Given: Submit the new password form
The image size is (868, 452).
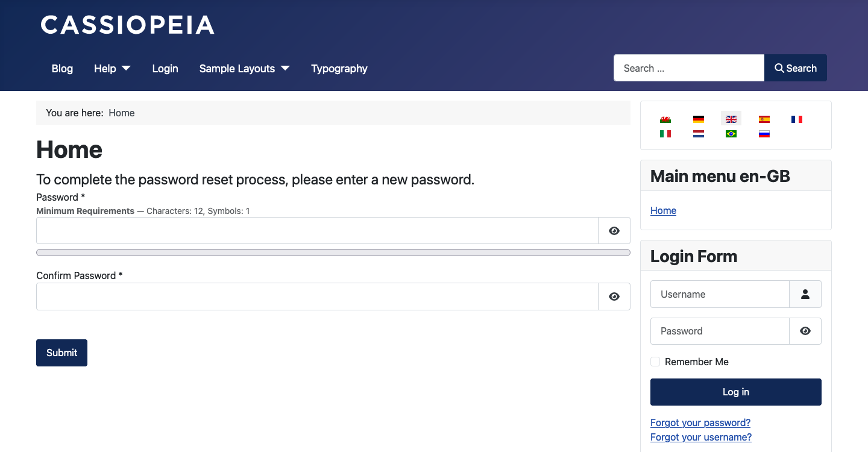Looking at the screenshot, I should tap(61, 353).
